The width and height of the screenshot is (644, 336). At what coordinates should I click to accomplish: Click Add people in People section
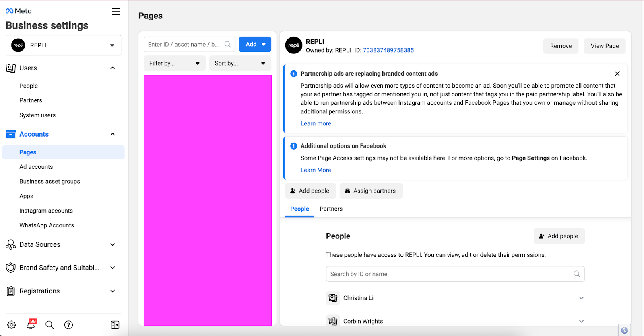(x=559, y=236)
